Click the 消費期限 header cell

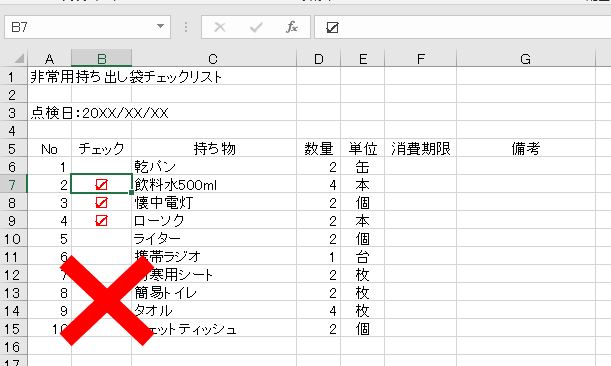[x=420, y=149]
